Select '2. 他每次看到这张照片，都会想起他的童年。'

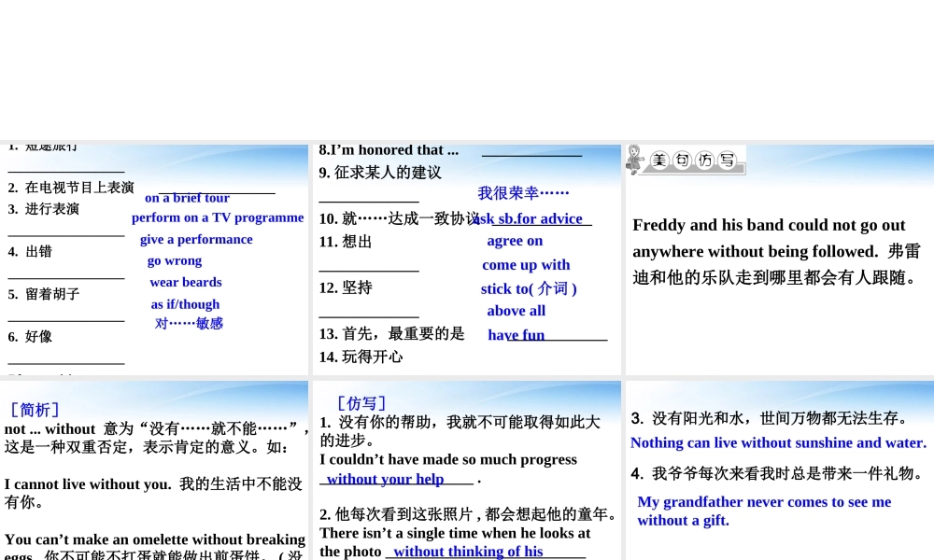[468, 513]
